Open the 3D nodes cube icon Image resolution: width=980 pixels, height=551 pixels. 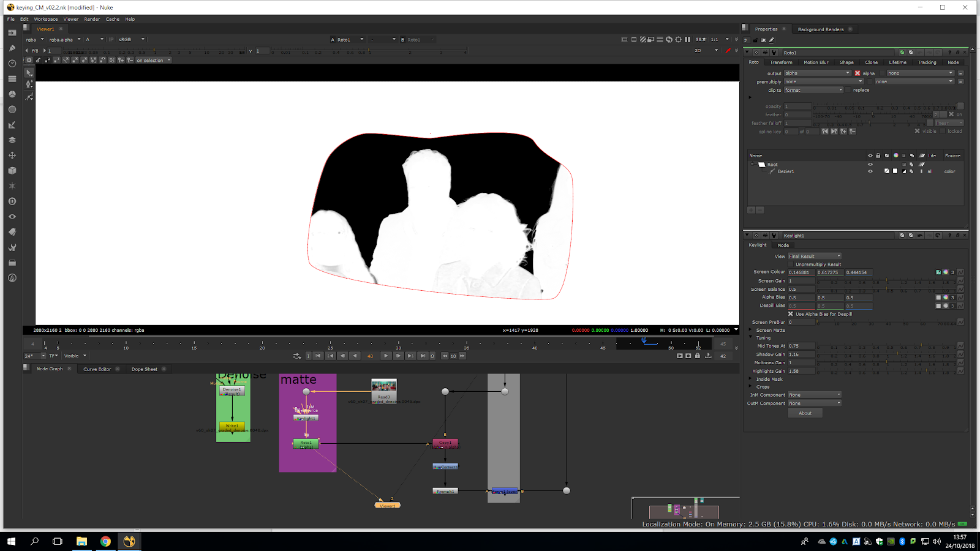[x=12, y=171]
